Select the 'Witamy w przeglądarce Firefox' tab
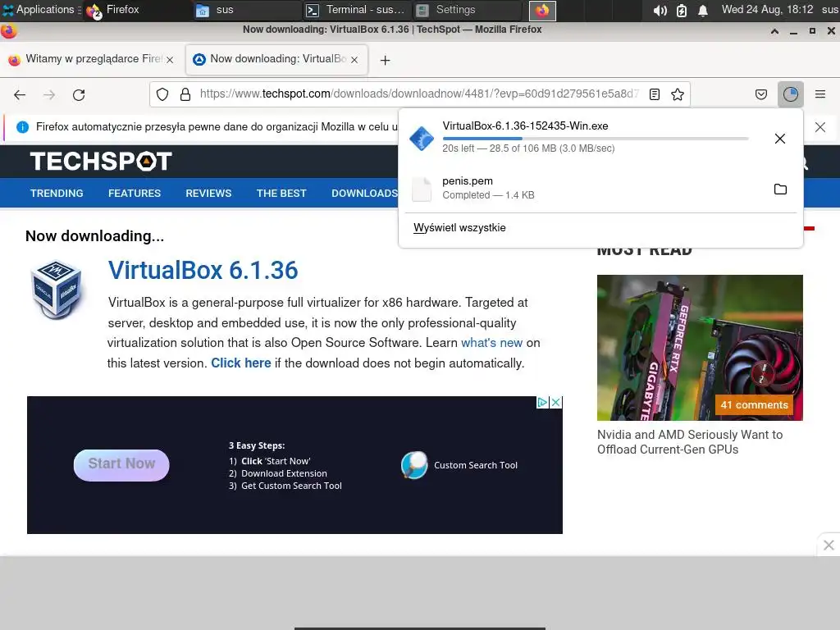 click(x=91, y=59)
